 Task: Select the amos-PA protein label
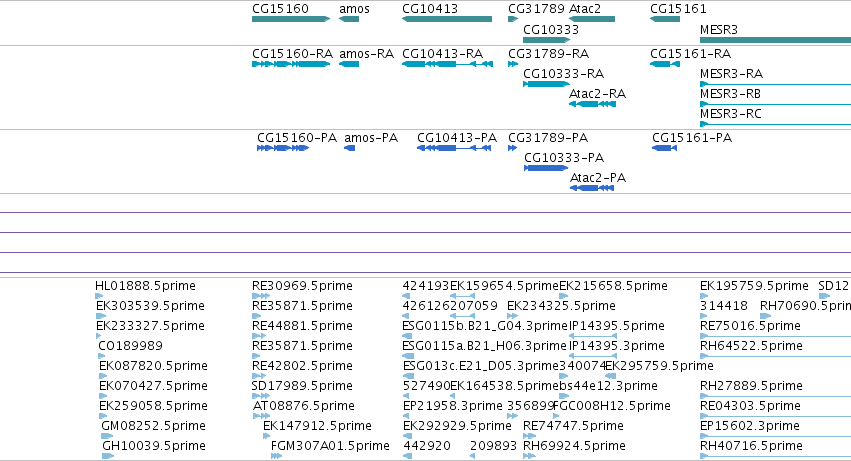pyautogui.click(x=371, y=138)
